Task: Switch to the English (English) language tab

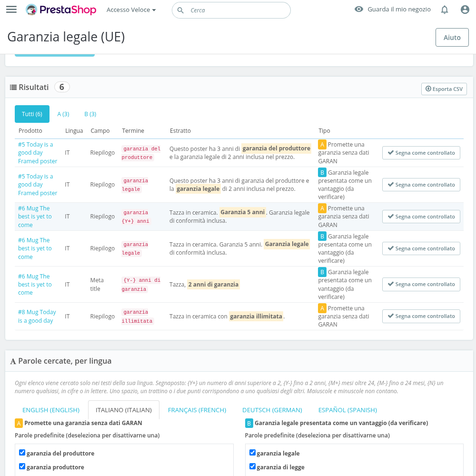Action: click(x=51, y=410)
